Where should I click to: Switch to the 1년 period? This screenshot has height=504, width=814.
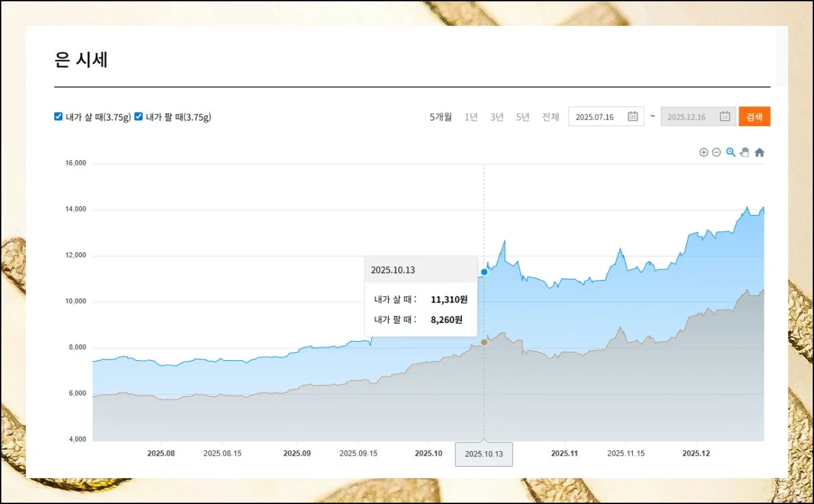(x=471, y=117)
